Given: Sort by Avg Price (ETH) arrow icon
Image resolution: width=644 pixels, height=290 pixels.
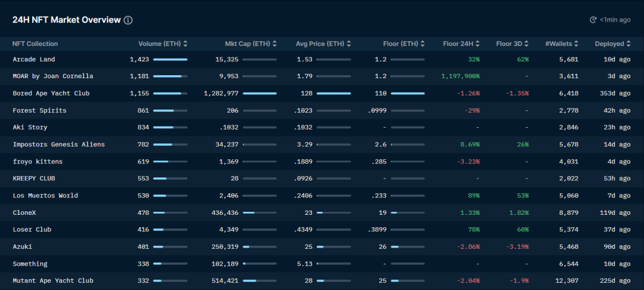Looking at the screenshot, I should [x=349, y=44].
